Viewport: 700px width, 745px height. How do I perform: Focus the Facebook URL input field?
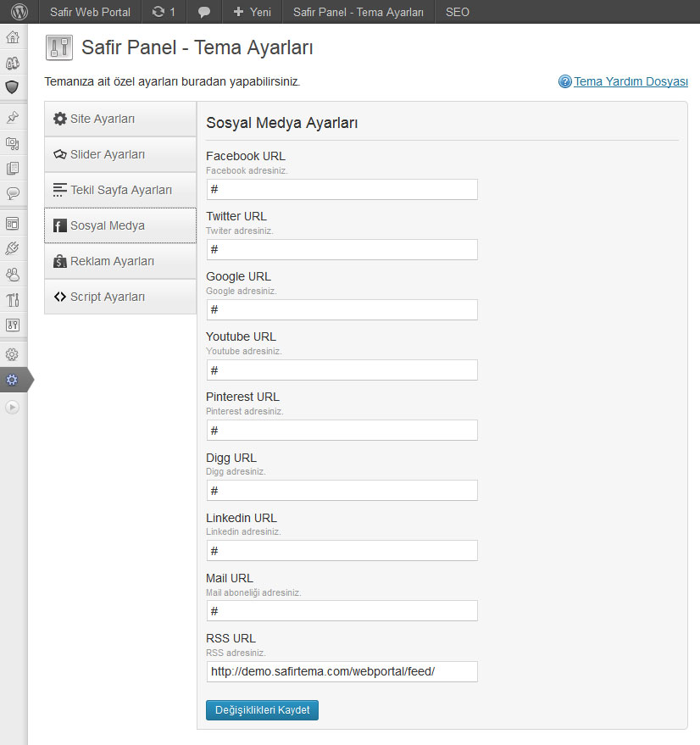click(342, 189)
